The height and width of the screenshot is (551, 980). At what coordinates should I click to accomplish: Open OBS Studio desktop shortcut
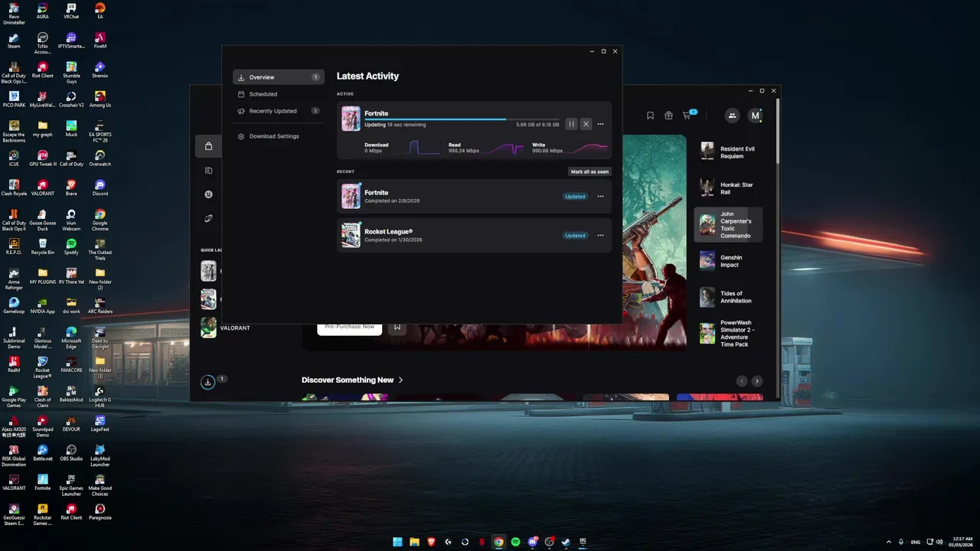[x=71, y=453]
